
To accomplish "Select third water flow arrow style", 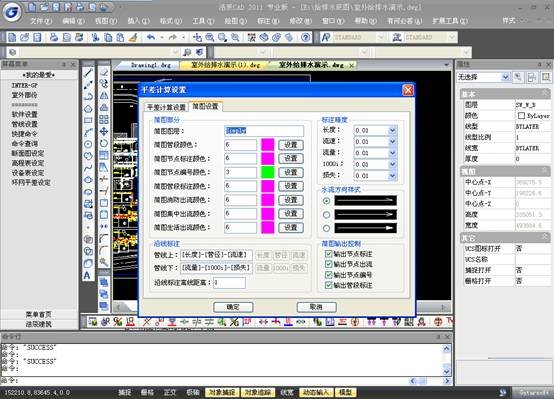I will pyautogui.click(x=326, y=228).
